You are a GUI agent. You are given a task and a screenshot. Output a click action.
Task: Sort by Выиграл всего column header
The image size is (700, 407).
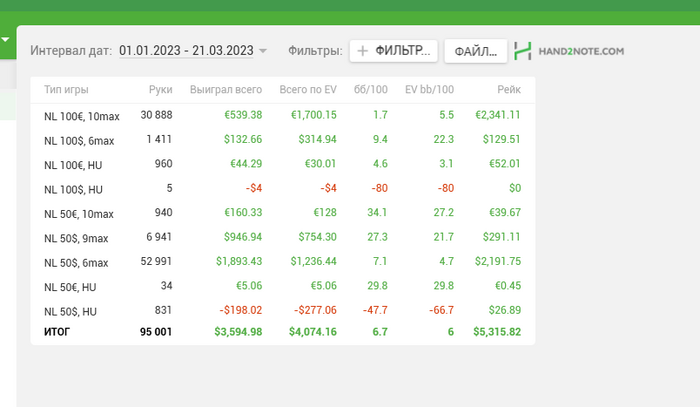[226, 90]
